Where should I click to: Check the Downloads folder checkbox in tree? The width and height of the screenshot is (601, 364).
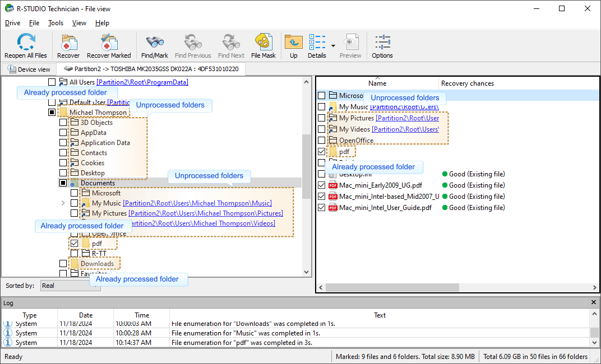tap(63, 263)
